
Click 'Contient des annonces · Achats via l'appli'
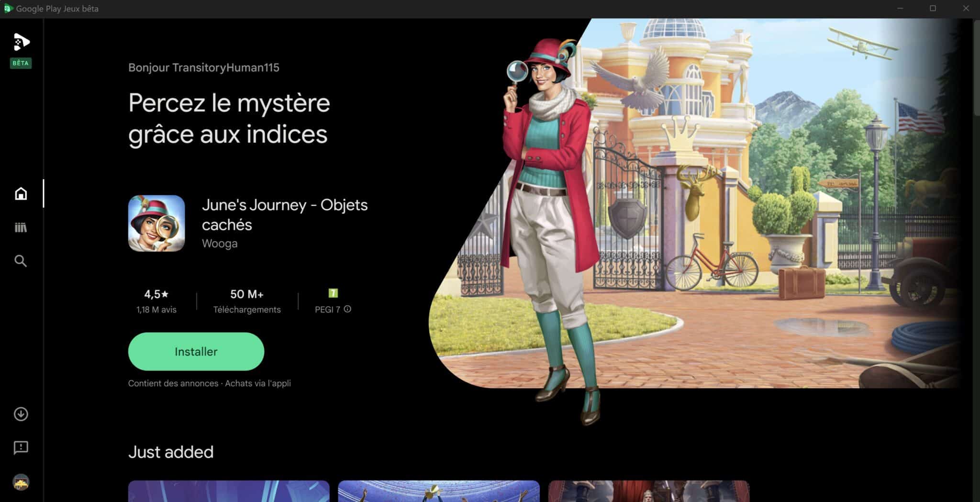coord(210,383)
